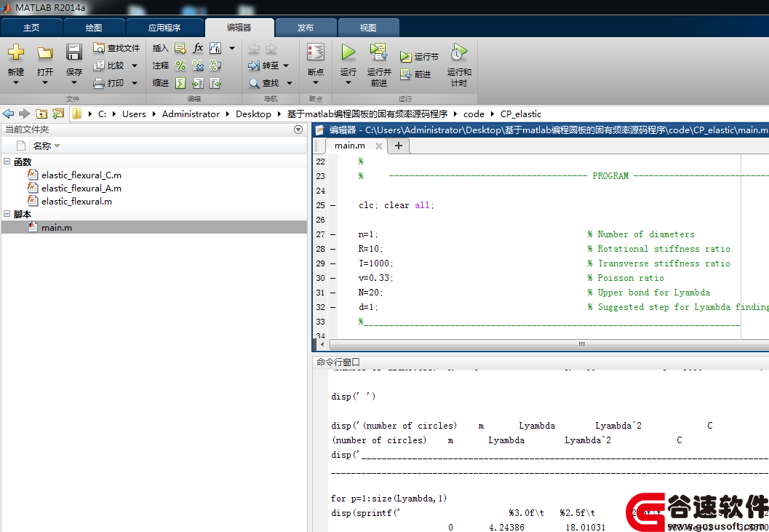Screen dimensions: 769x532
Task: Click the Browse for folder icon
Action: (x=58, y=114)
